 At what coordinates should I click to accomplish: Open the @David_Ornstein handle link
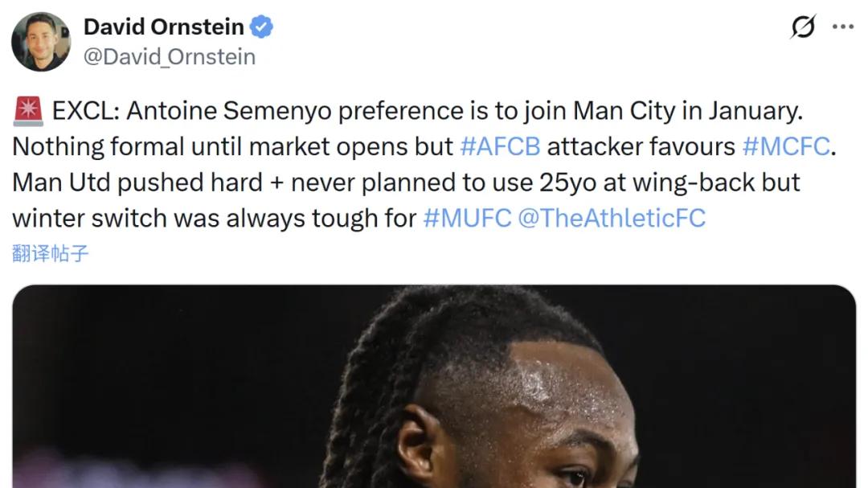pos(170,57)
